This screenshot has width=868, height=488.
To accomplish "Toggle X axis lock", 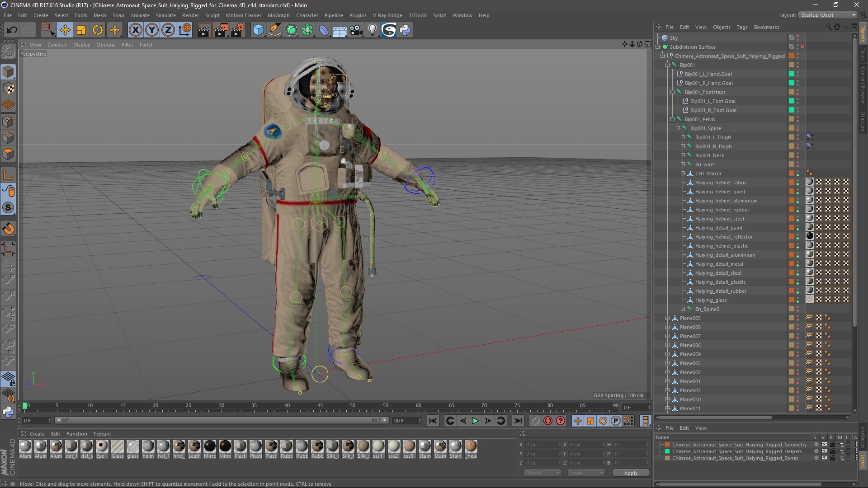I will pos(135,30).
